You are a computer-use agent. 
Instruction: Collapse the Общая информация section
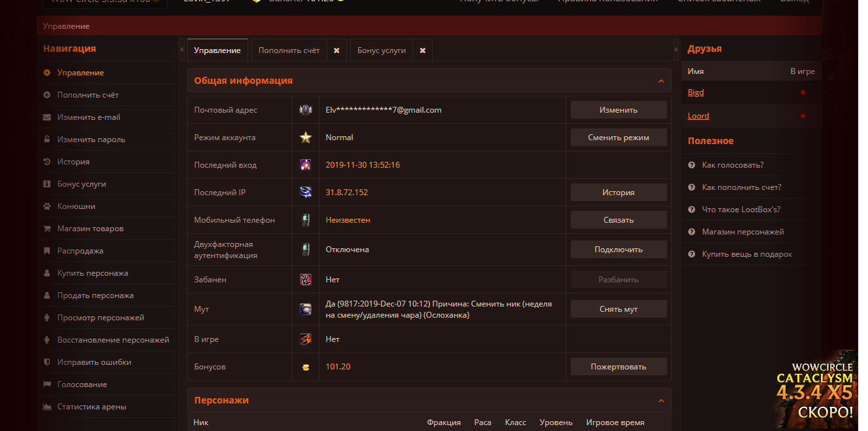point(660,81)
